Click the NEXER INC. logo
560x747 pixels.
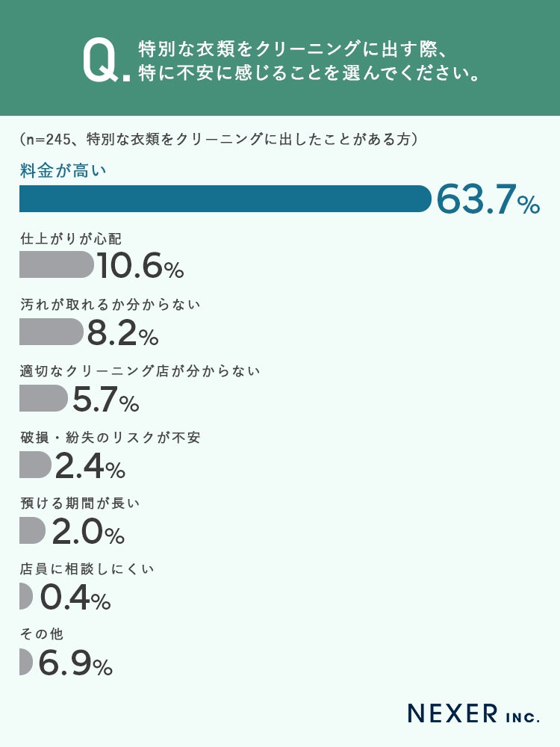pyautogui.click(x=473, y=713)
